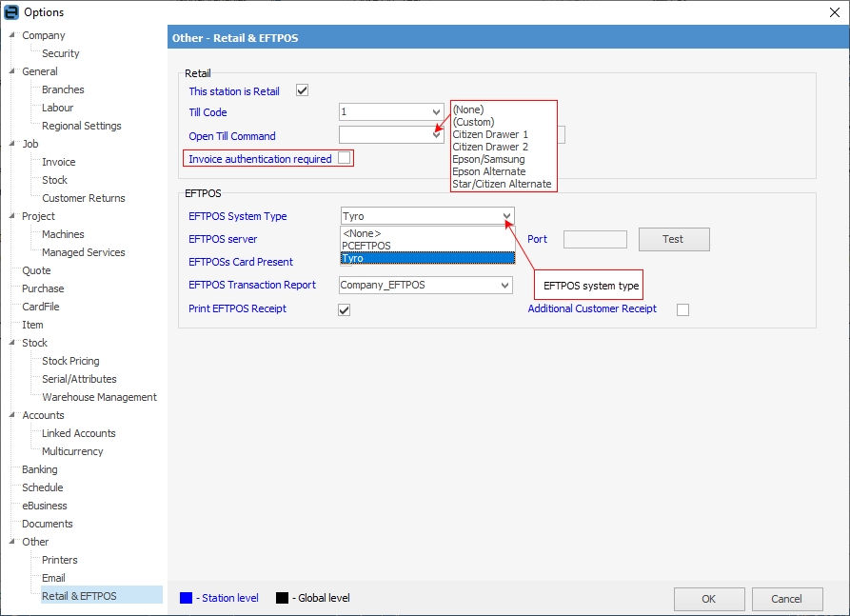The width and height of the screenshot is (850, 616).
Task: Uncheck Print EFTPOS Receipt
Action: (x=345, y=309)
